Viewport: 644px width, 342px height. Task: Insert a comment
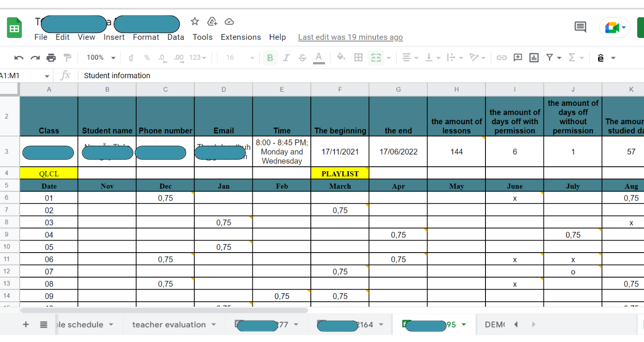pos(518,58)
